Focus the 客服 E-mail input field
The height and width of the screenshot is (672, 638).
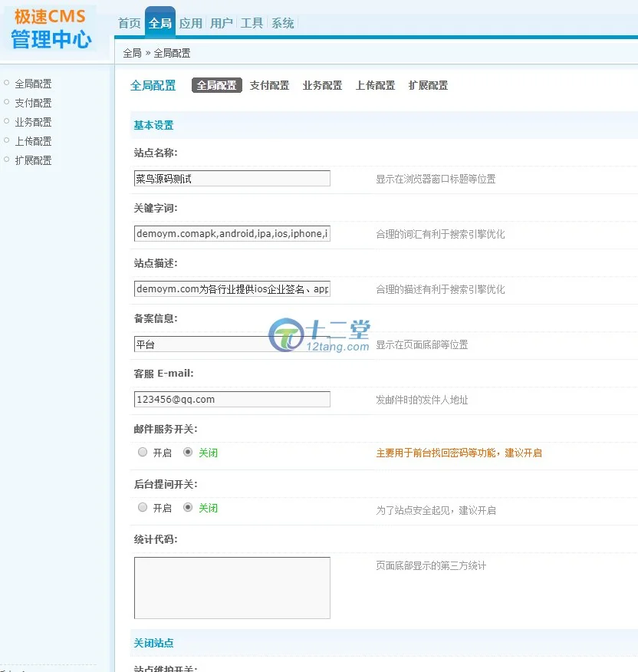[x=232, y=400]
